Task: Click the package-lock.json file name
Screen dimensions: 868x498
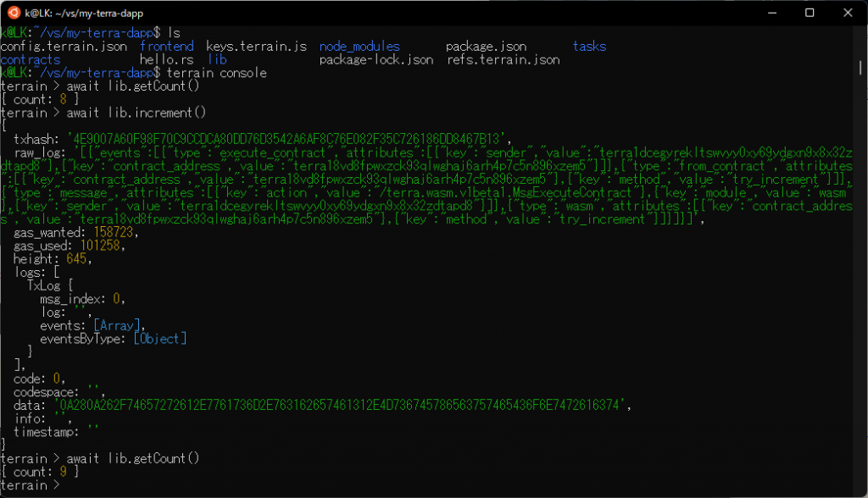Action: 376,60
